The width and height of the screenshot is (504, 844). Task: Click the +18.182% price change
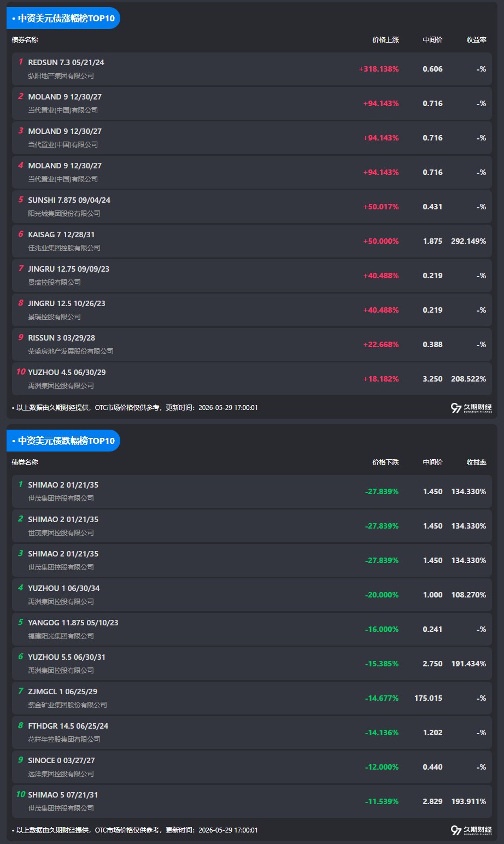(x=381, y=379)
